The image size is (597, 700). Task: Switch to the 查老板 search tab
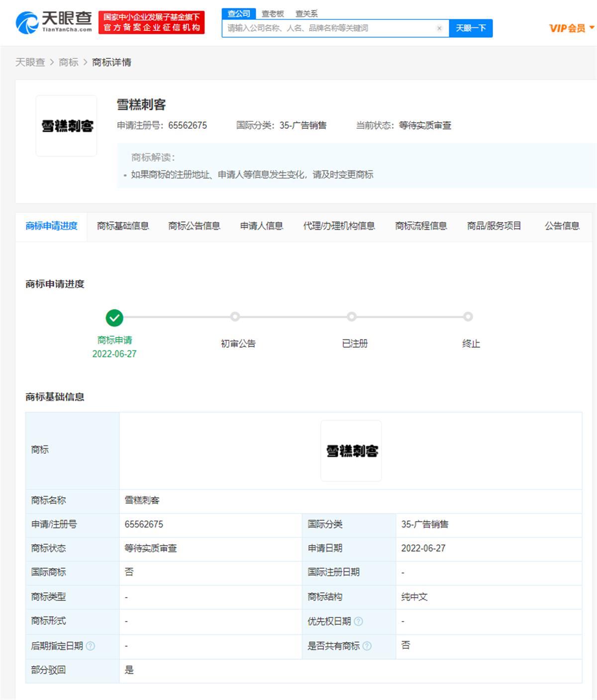[273, 14]
